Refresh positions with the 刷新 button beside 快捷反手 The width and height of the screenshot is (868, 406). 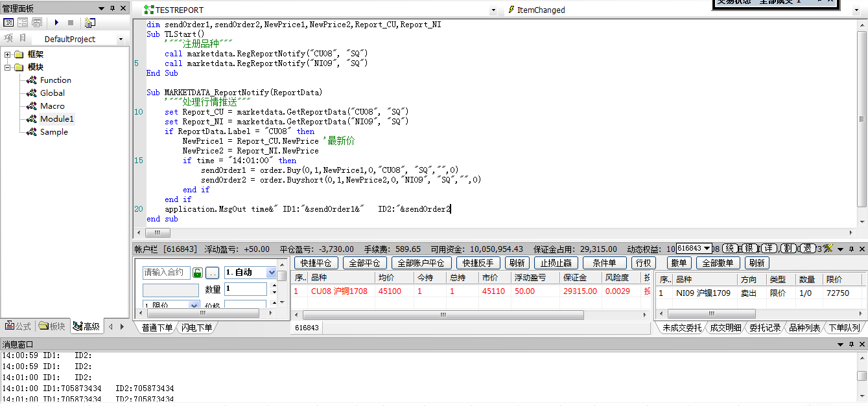[517, 263]
